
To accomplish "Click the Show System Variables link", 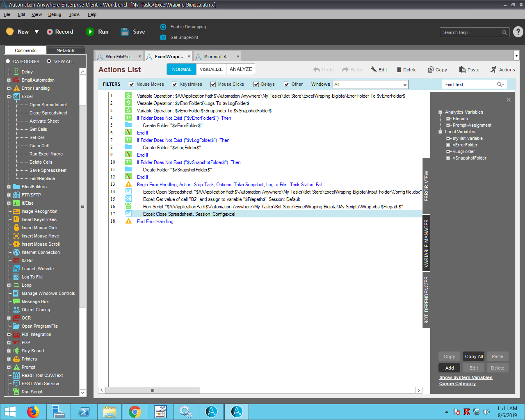I will 466,377.
